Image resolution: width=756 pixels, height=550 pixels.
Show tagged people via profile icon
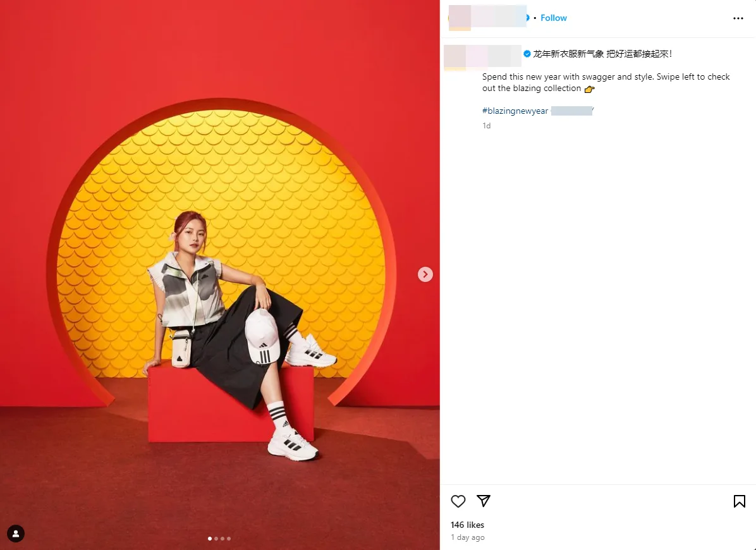[x=15, y=534]
